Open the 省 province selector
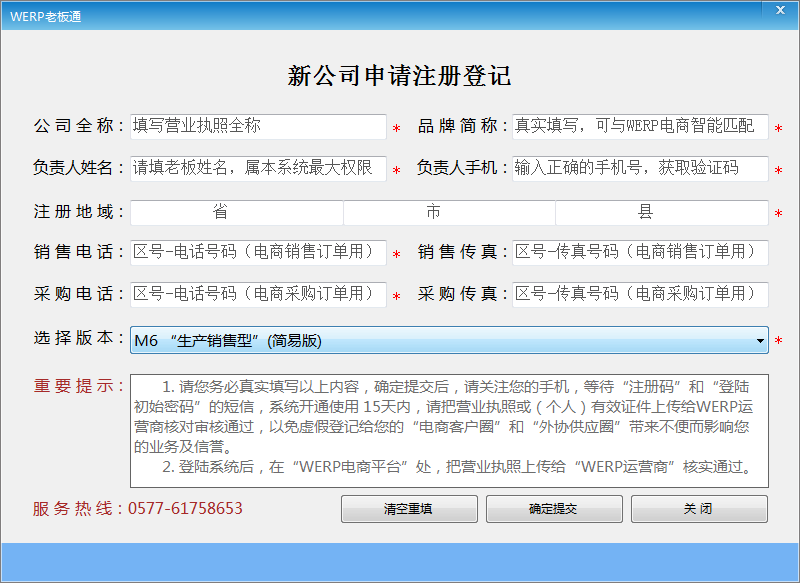Screen dimensions: 800x583 click(x=237, y=212)
